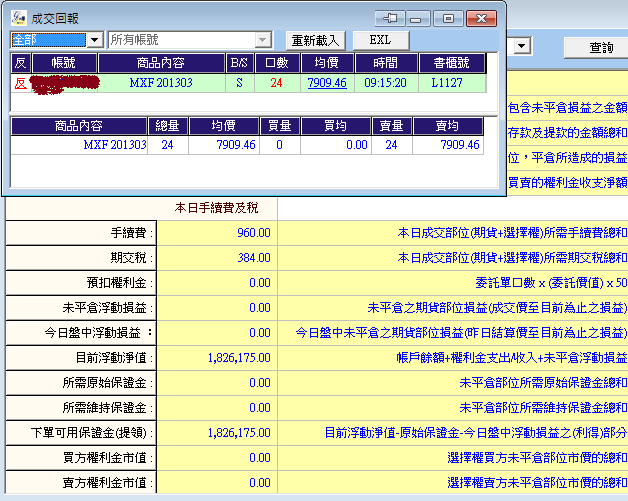This screenshot has height=501, width=628.
Task: Click the 委託單口數 x (委託價值) x 50 description
Action: 551,283
